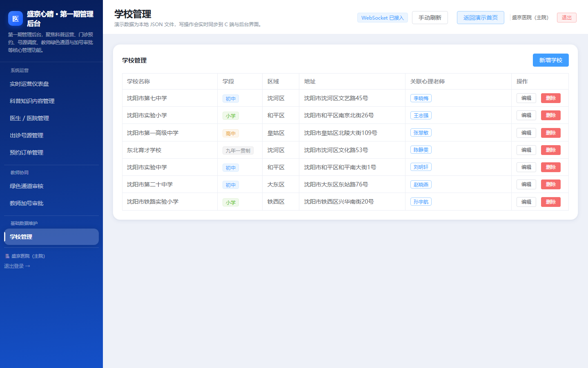Screen dimensions: 588x368
Task: Delete the 沈阳市第二十中学 row
Action: tap(551, 184)
